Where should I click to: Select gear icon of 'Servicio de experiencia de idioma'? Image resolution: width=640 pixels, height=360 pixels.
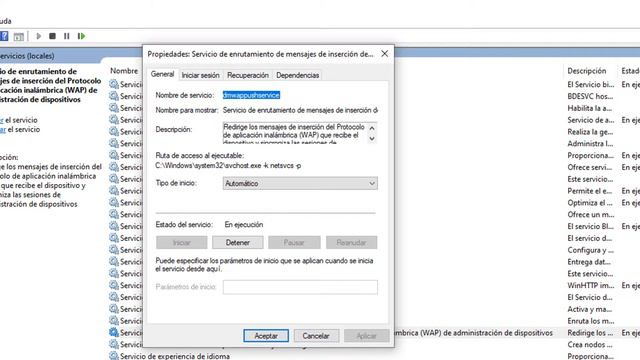pyautogui.click(x=114, y=356)
